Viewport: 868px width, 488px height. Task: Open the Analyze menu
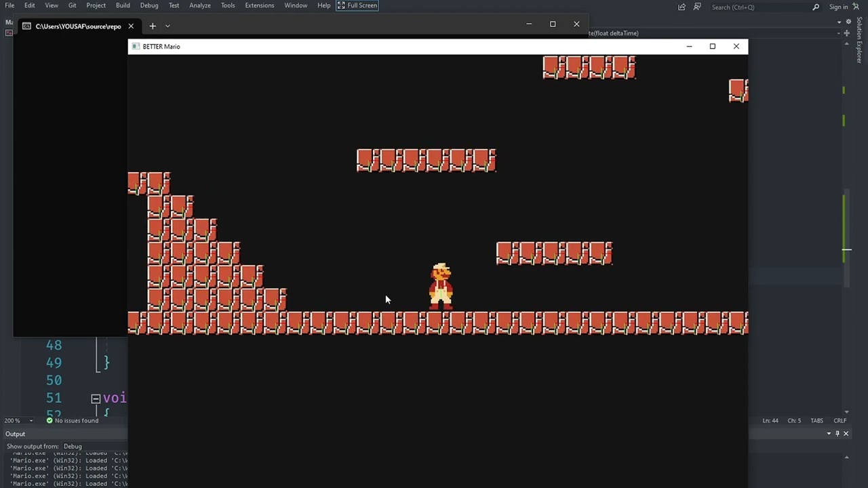200,5
